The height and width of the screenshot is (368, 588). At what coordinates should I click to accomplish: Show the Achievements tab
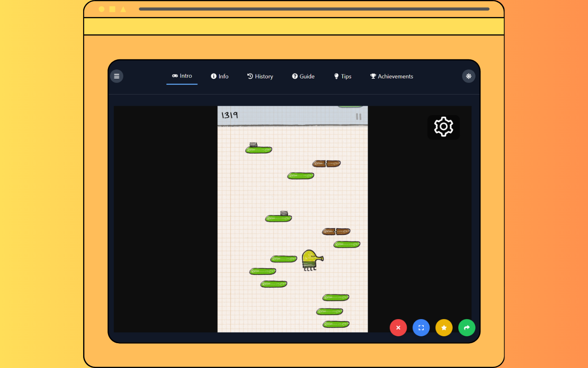[392, 76]
